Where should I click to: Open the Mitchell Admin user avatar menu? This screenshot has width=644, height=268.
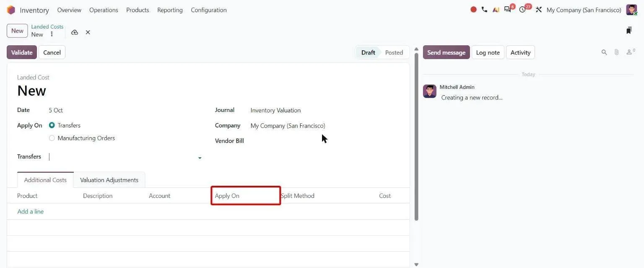coord(631,10)
